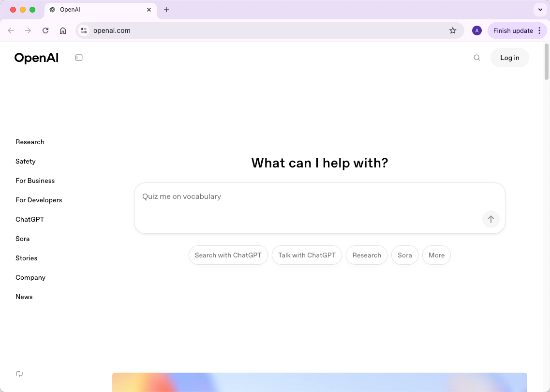The height and width of the screenshot is (392, 550).
Task: Click the What can I help with? heading
Action: click(320, 163)
